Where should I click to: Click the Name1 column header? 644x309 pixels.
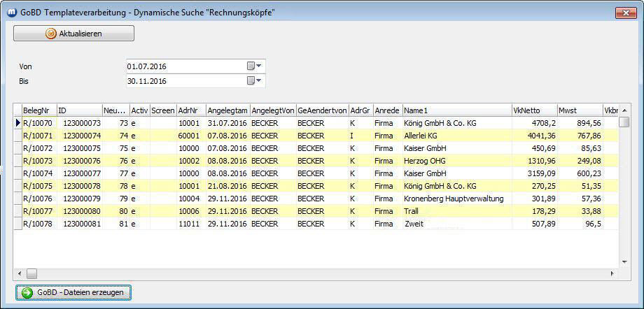[455, 110]
